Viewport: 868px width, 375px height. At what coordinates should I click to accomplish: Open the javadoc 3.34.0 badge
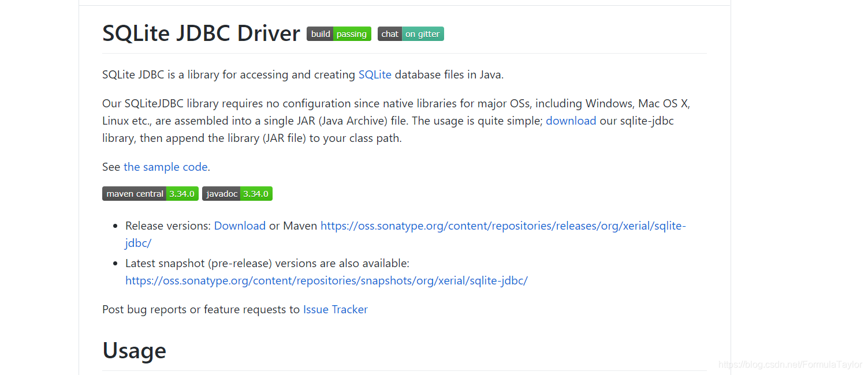coord(237,194)
